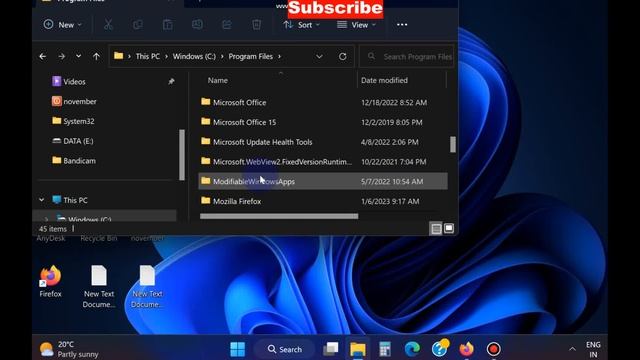Click the Paste clipboard icon
Viewport: 640px width, 360px height.
click(168, 25)
